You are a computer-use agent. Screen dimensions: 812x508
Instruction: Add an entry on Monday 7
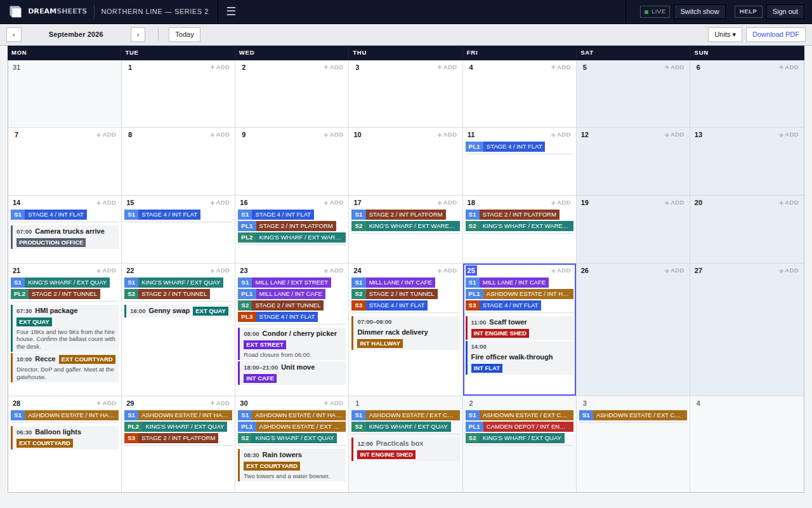click(x=107, y=135)
